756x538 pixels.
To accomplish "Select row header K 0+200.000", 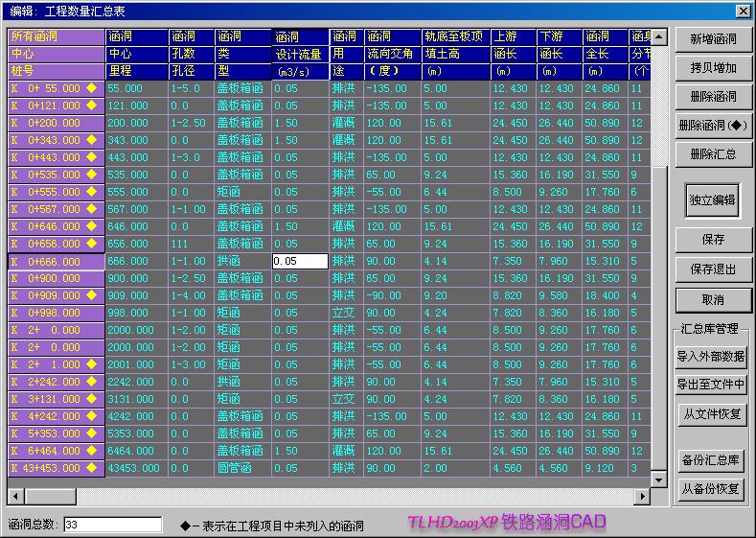I will coord(57,123).
